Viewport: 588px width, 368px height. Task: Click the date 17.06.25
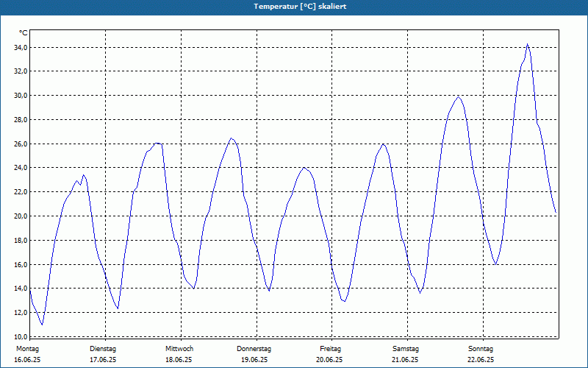coord(103,360)
